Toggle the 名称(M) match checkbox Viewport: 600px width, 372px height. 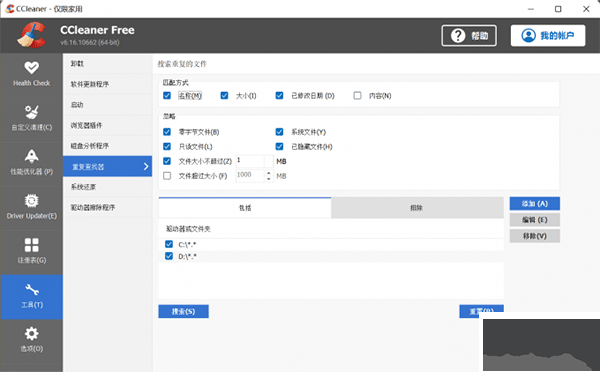tap(167, 95)
